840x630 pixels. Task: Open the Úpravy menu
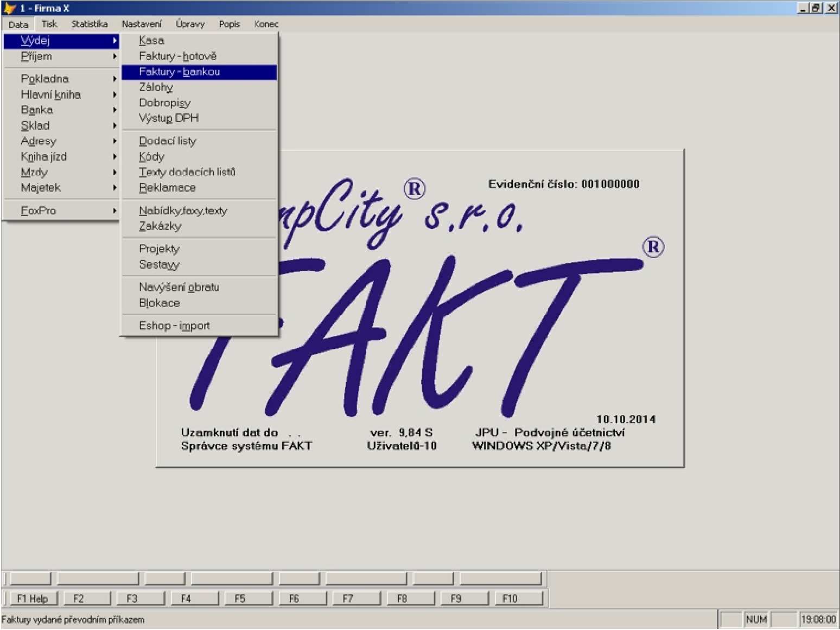[190, 24]
